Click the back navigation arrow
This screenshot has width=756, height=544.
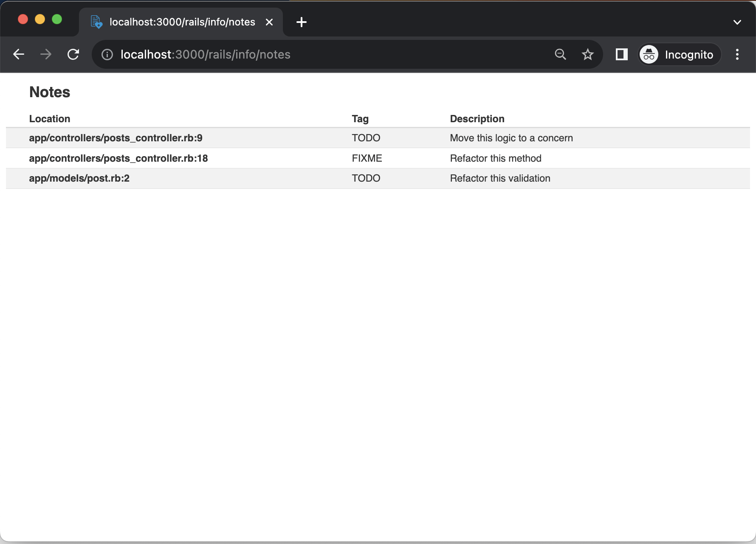(x=18, y=54)
